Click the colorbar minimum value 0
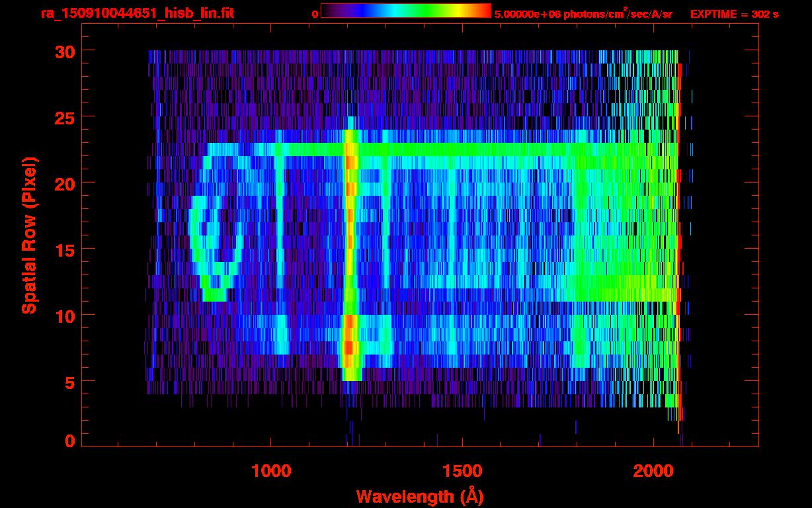Screen dimensions: 812x508 click(x=315, y=14)
